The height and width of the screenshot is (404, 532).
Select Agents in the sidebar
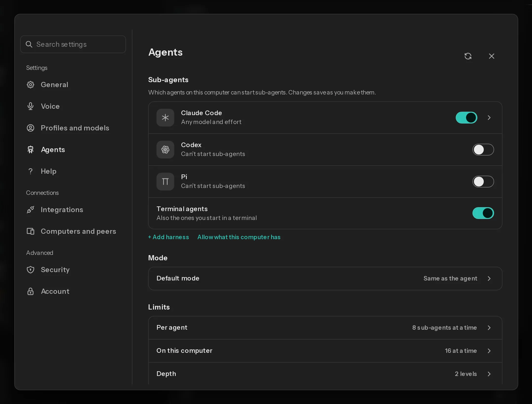[x=73, y=150]
